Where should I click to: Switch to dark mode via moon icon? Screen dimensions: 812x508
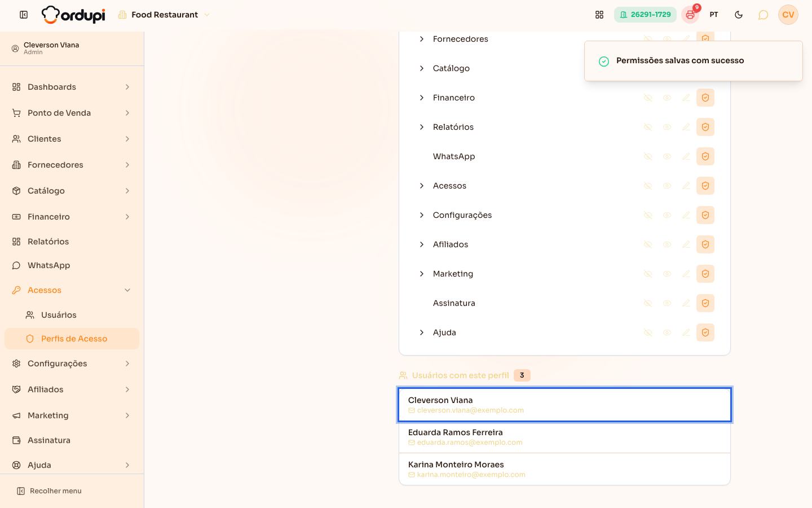739,15
